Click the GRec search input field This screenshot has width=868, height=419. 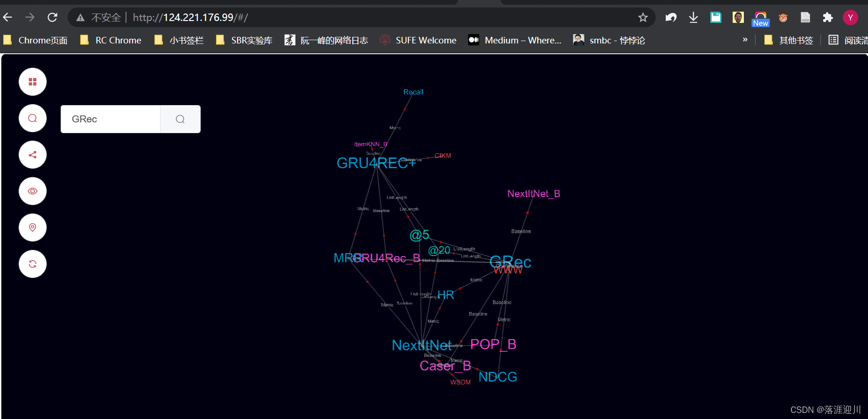[111, 119]
